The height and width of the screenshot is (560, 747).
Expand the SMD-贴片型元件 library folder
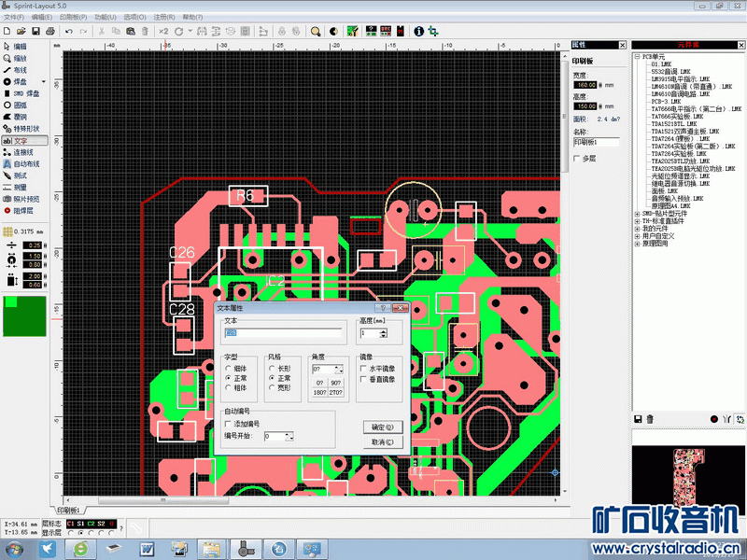pos(637,214)
